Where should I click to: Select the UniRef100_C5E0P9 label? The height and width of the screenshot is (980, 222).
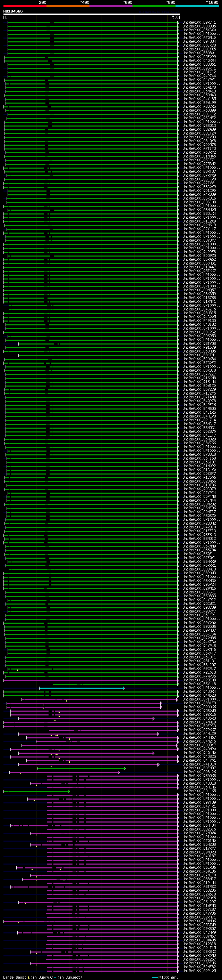click(199, 57)
